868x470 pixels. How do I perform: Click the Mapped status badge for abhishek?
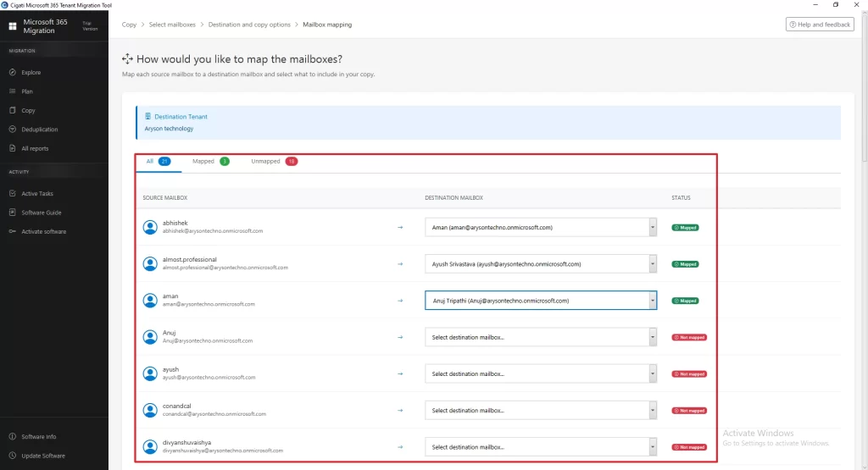(x=685, y=227)
